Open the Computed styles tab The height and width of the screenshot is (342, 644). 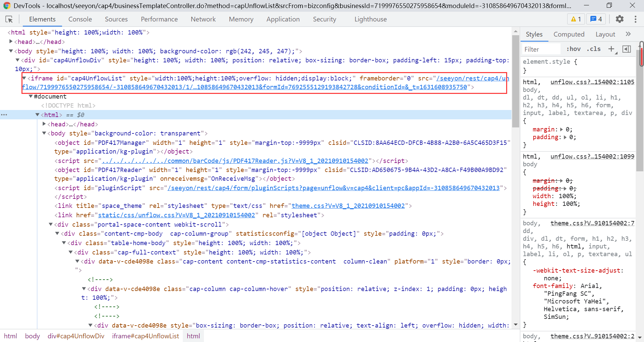click(x=569, y=34)
